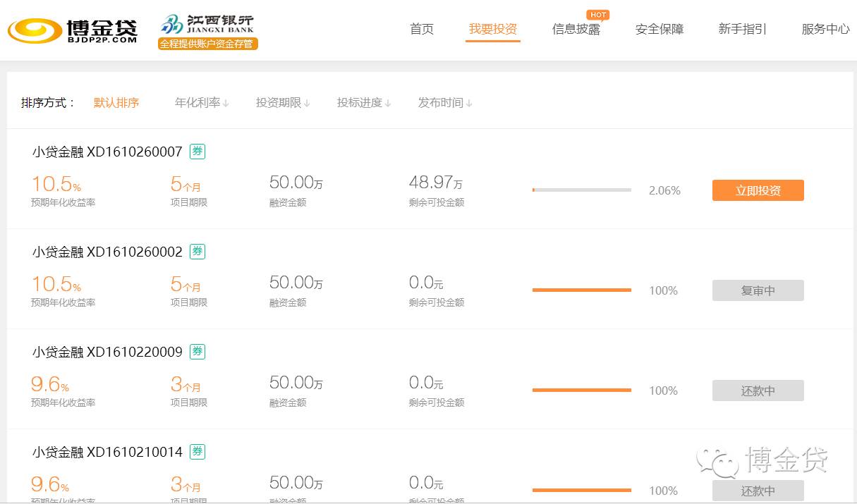The image size is (857, 504).
Task: Click the 券 coupon icon for XD1610220009
Action: 197,351
